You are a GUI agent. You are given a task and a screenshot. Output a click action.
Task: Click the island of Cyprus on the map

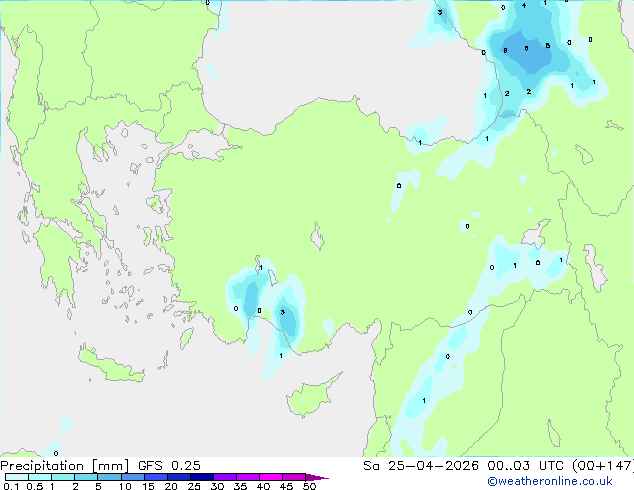coord(311,396)
